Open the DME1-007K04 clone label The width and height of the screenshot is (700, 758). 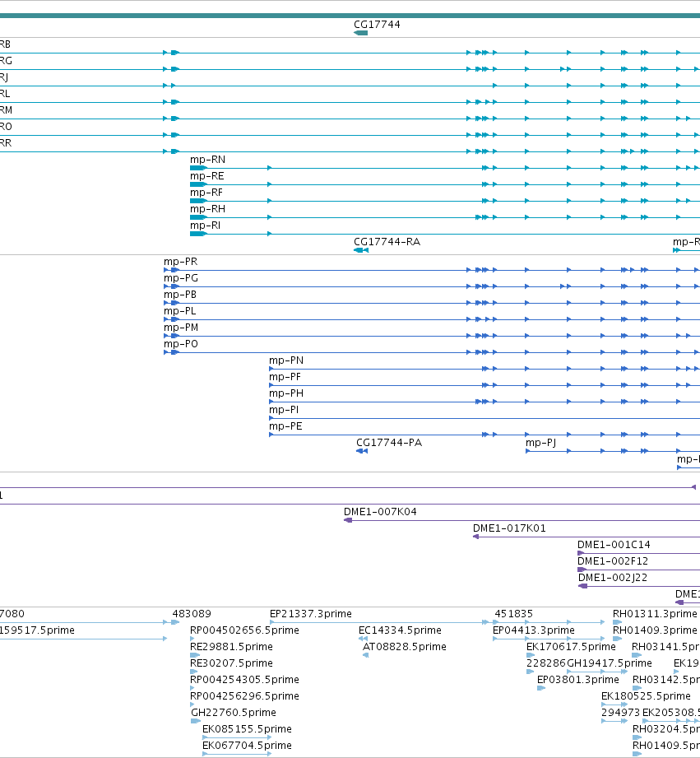(x=380, y=511)
